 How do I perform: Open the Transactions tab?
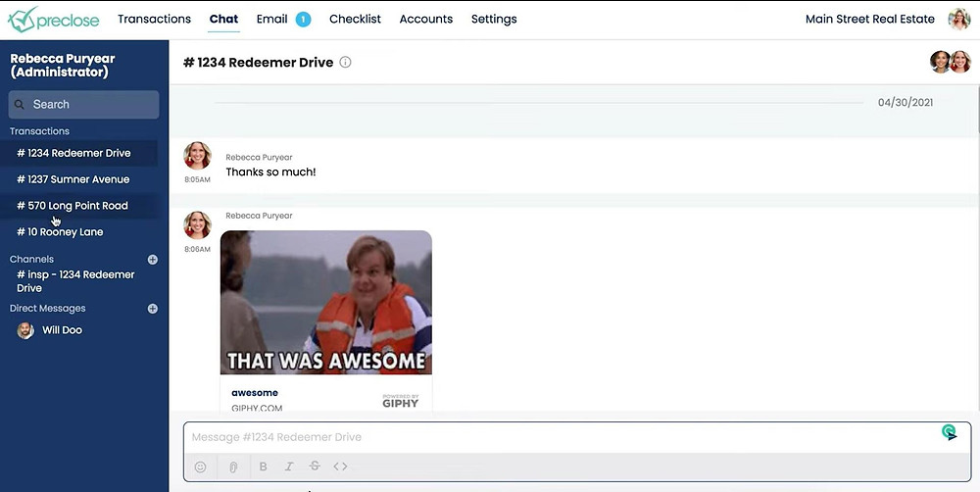click(155, 19)
